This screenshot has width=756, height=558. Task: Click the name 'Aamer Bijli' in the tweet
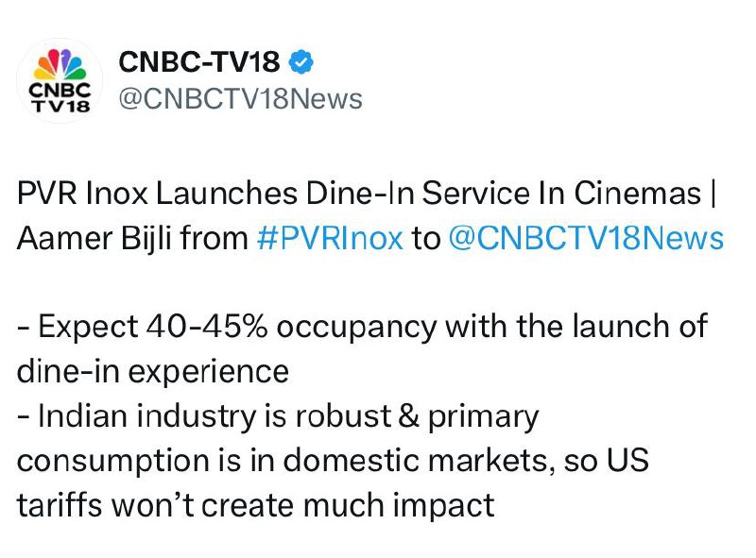click(x=93, y=238)
